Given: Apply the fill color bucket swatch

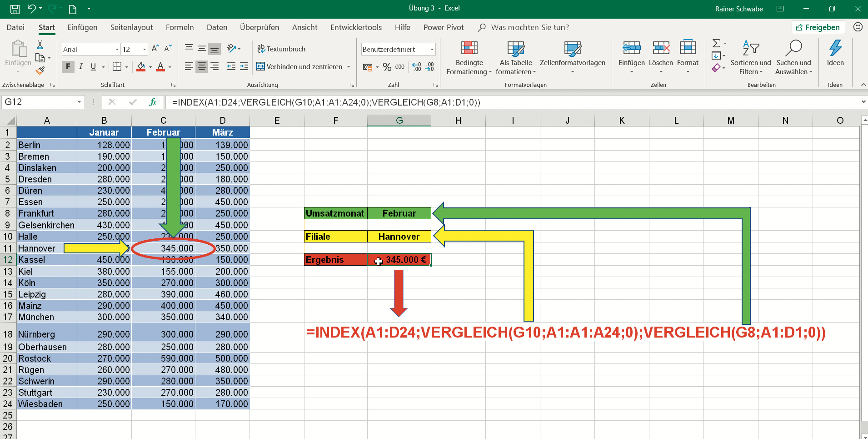Looking at the screenshot, I should pyautogui.click(x=141, y=67).
